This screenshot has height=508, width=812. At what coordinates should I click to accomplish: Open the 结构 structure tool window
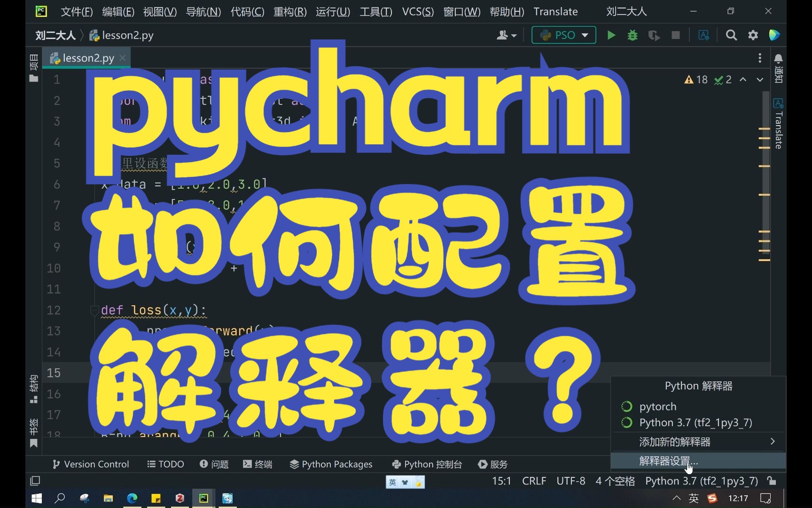click(x=34, y=389)
